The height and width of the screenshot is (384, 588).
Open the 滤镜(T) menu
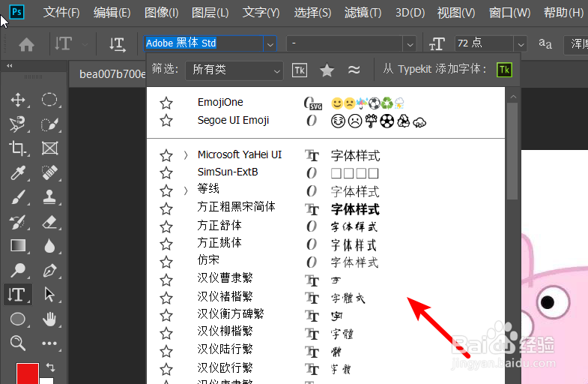[x=363, y=13]
